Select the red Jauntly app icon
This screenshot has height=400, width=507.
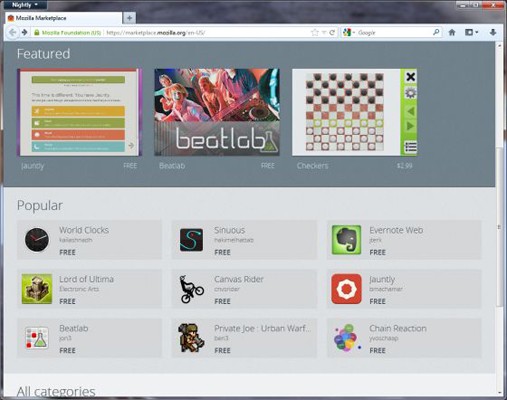coord(346,289)
